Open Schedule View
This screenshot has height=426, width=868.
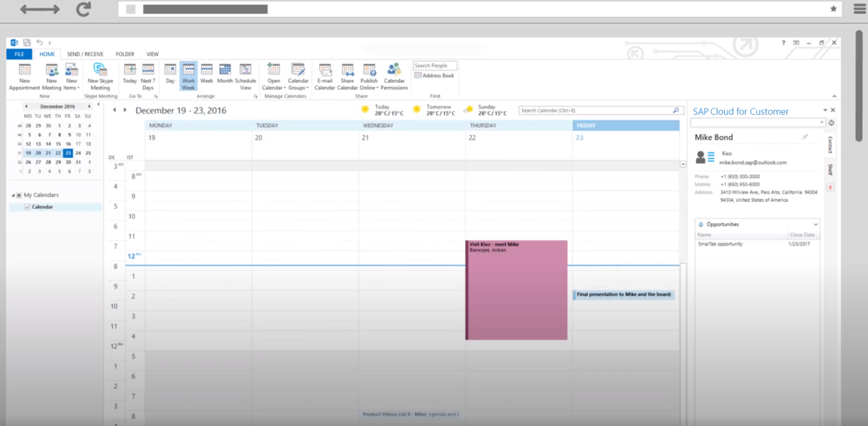coord(246,76)
